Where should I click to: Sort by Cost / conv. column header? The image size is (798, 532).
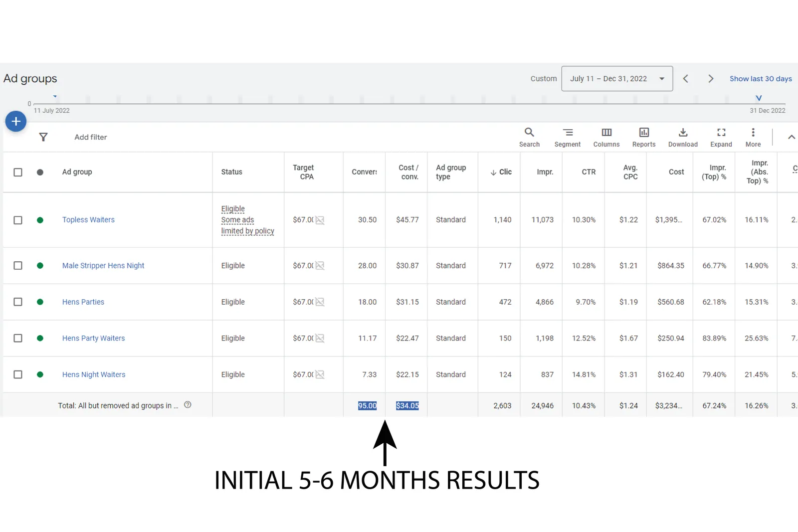[408, 172]
